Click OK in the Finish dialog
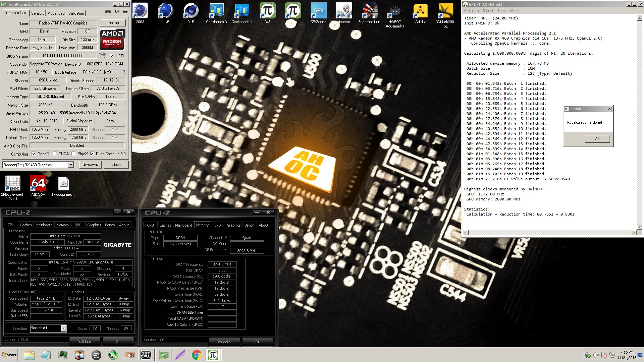644x362 pixels. [597, 139]
